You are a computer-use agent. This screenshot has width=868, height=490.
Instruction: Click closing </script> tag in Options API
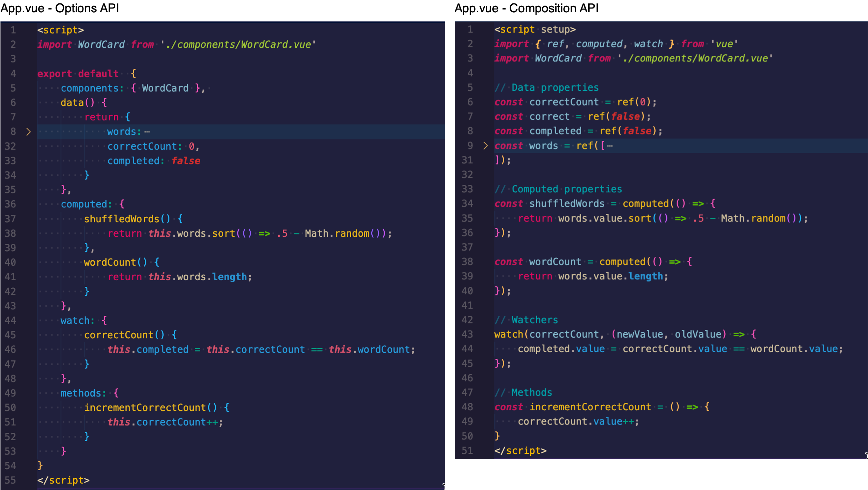(63, 480)
